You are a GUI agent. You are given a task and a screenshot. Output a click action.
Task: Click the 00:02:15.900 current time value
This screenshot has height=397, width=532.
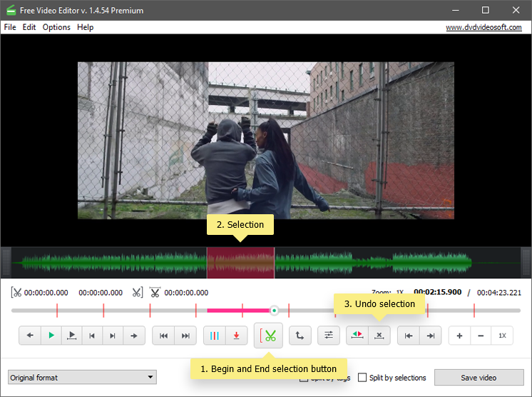[x=438, y=292]
